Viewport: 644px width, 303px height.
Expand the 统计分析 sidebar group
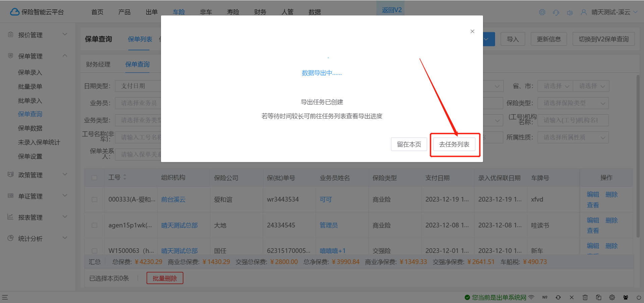pyautogui.click(x=65, y=238)
